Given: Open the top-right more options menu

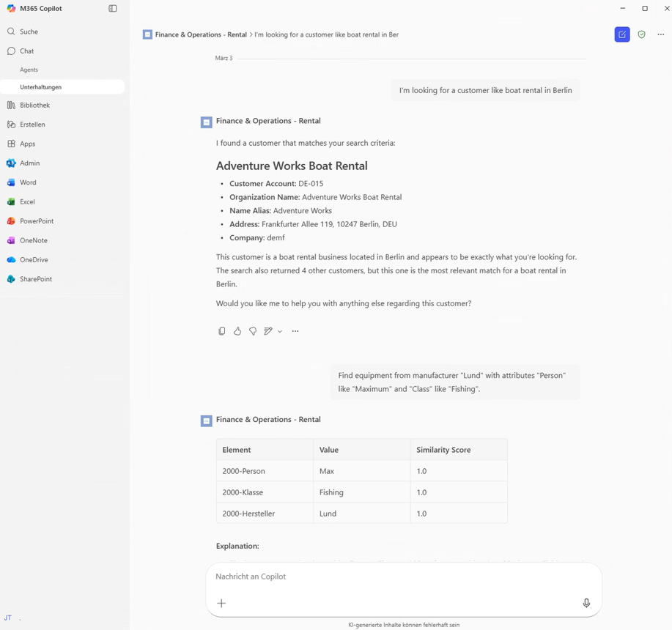Looking at the screenshot, I should 661,34.
